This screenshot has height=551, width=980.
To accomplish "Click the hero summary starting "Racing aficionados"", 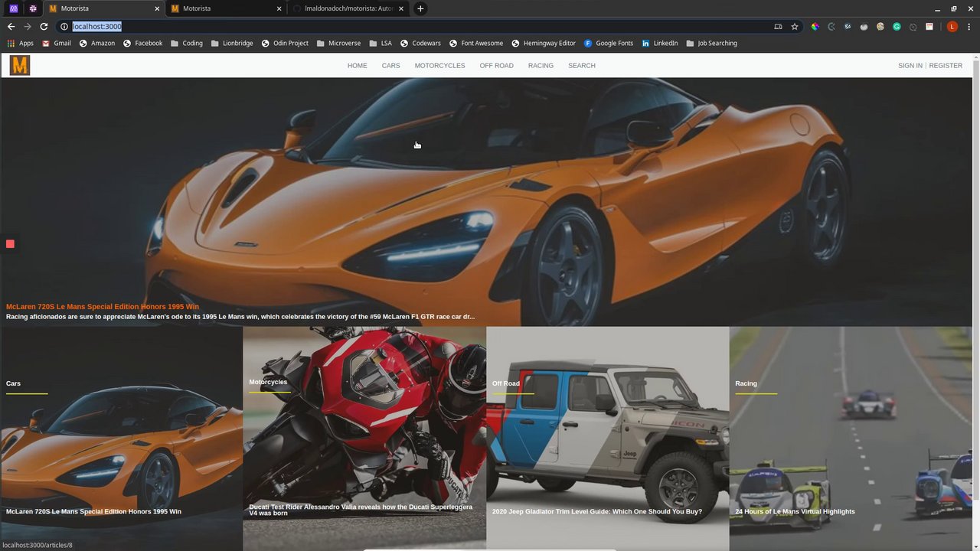I will tap(240, 317).
